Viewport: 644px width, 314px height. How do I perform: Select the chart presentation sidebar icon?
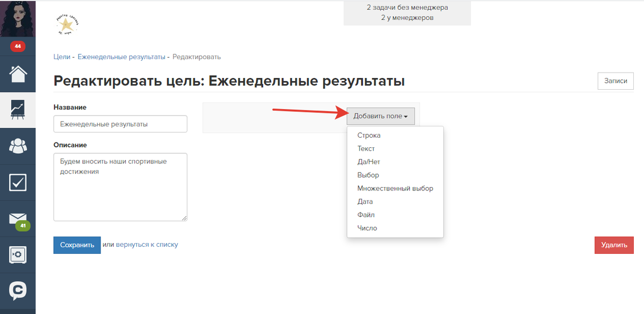click(18, 110)
